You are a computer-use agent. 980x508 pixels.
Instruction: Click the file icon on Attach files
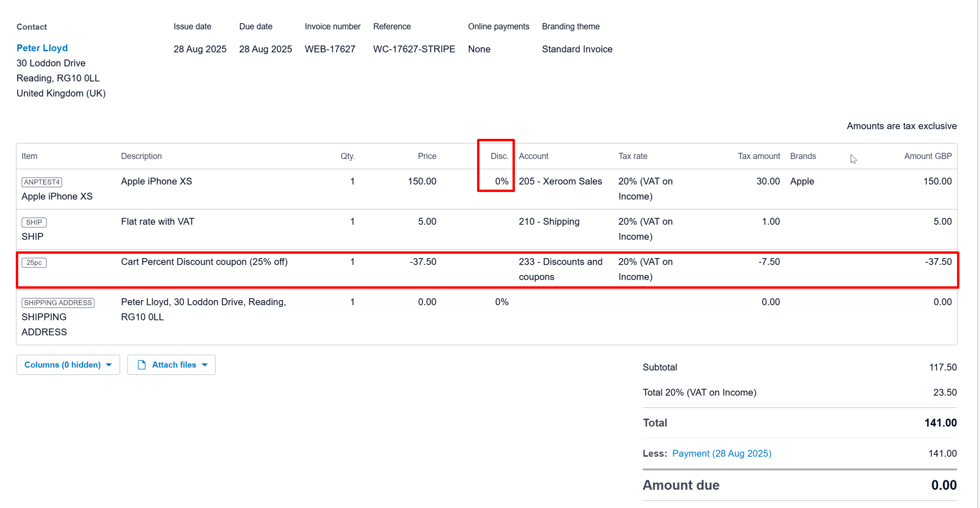pos(142,365)
